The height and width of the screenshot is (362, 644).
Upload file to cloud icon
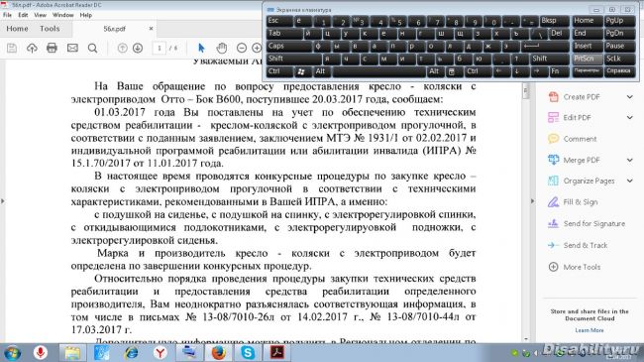pyautogui.click(x=32, y=49)
